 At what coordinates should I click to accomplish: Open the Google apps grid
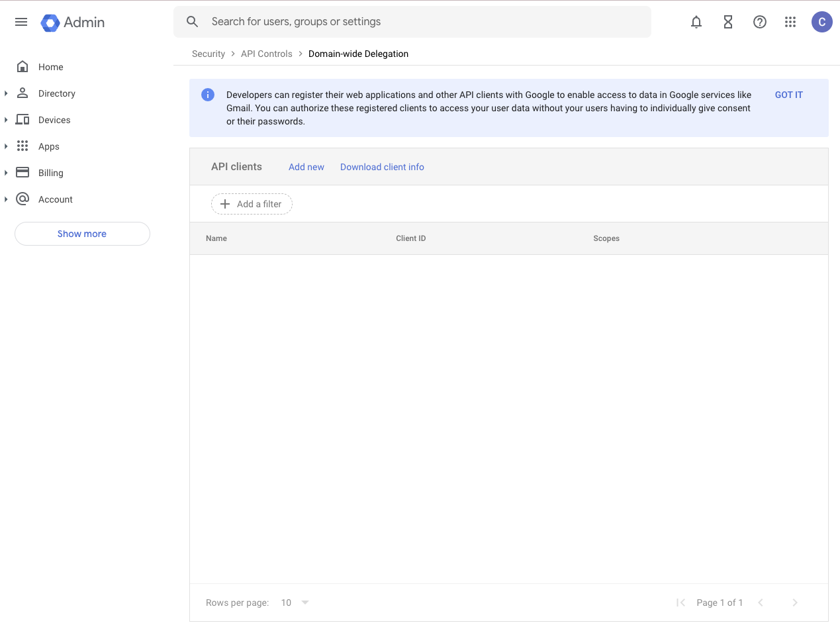click(790, 22)
